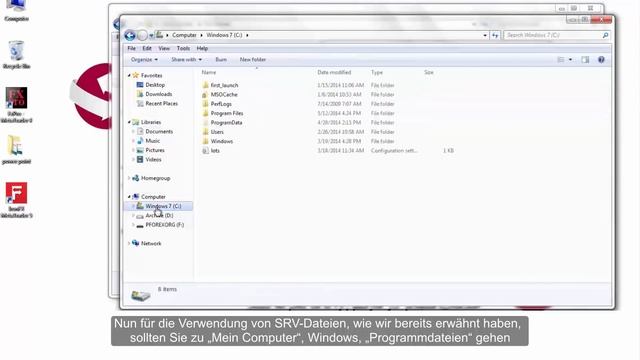
Task: Open the File menu
Action: [x=131, y=48]
